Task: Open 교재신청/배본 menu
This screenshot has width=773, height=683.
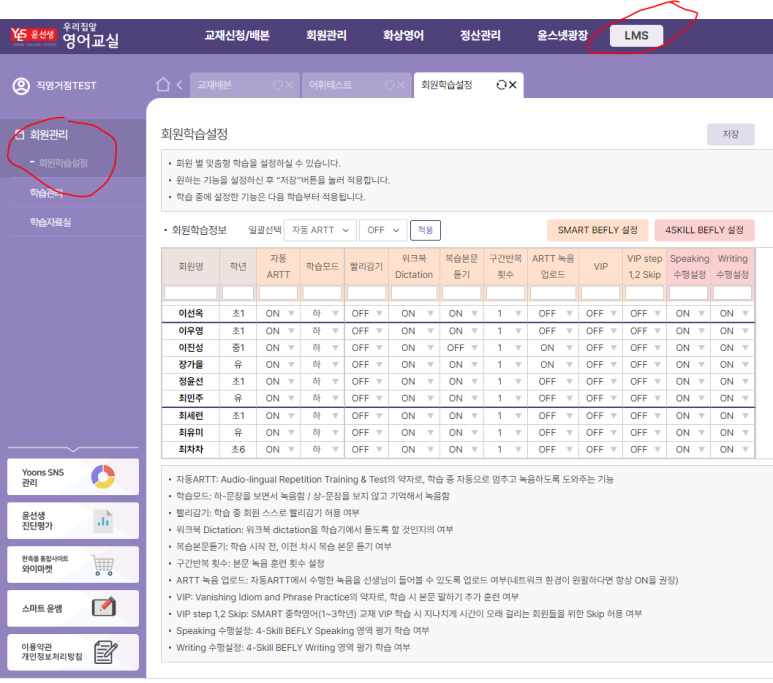Action: (237, 36)
